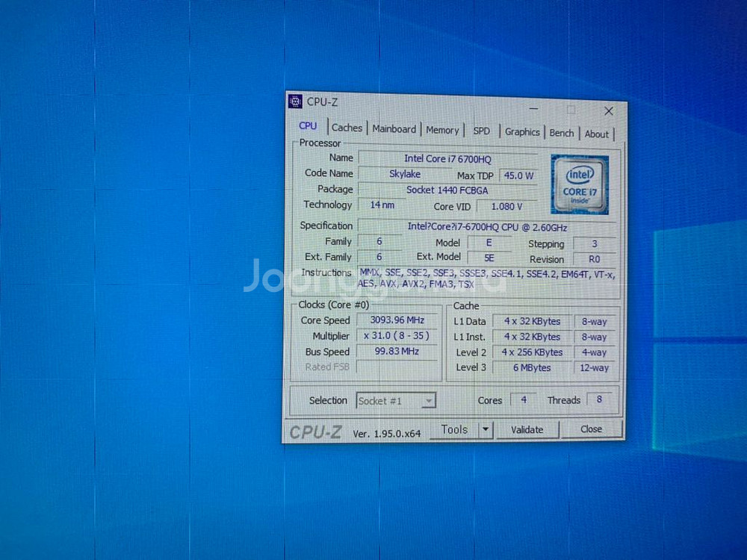Open the Caches tab
The height and width of the screenshot is (560, 747).
pos(347,128)
